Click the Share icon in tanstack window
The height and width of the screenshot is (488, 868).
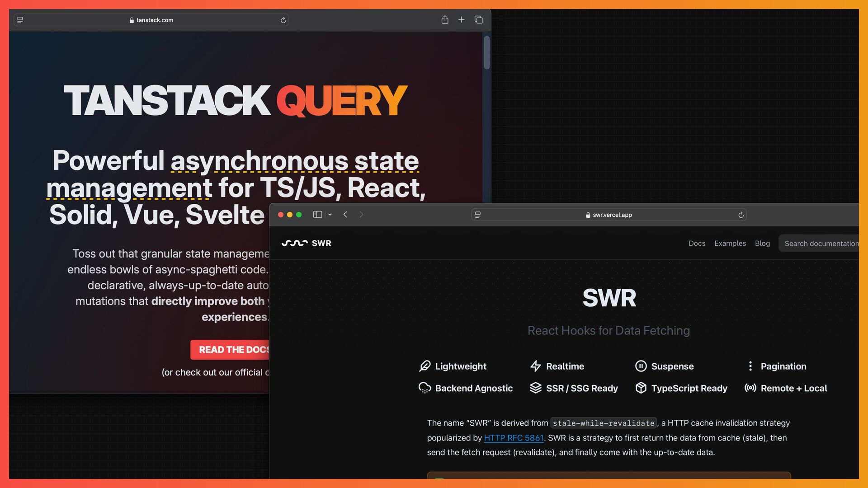point(445,20)
